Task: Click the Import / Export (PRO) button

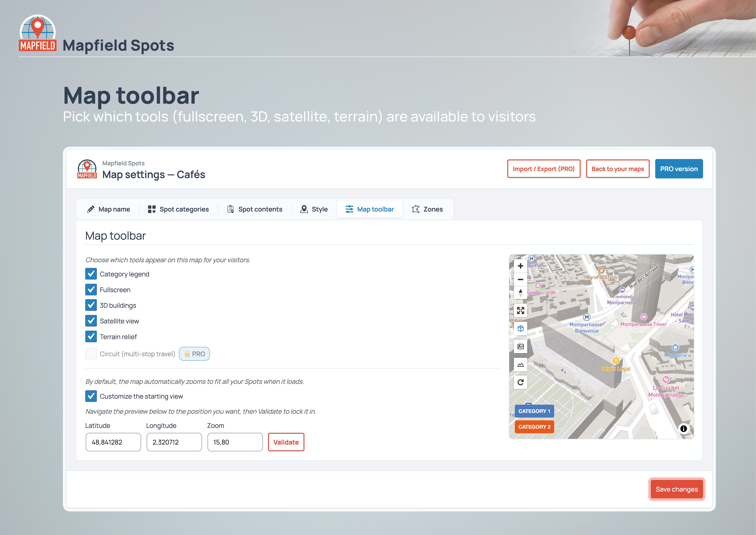Action: (543, 169)
